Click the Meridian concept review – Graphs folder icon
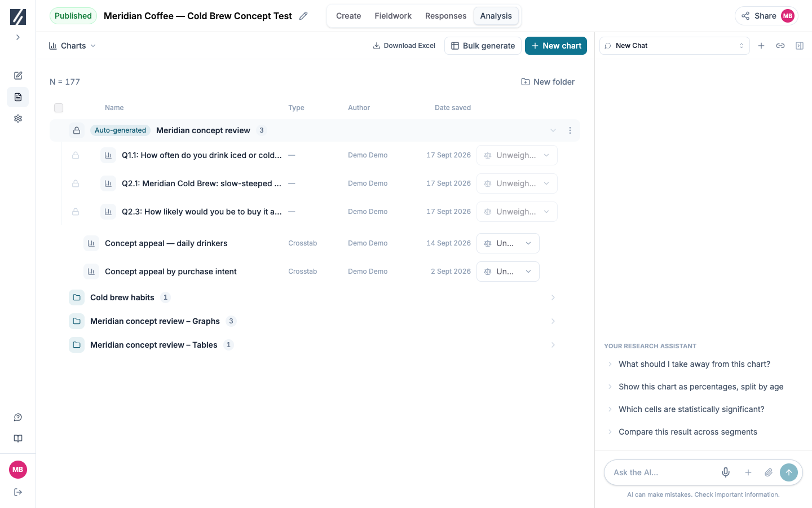The image size is (812, 508). coord(77,321)
